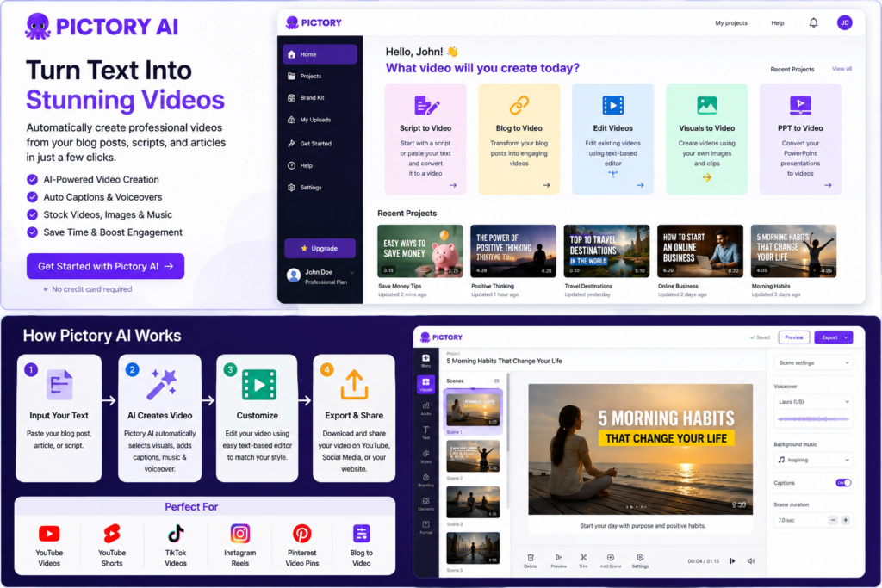882x588 pixels.
Task: Click the arrow on Blog to Video card
Action: (x=546, y=185)
